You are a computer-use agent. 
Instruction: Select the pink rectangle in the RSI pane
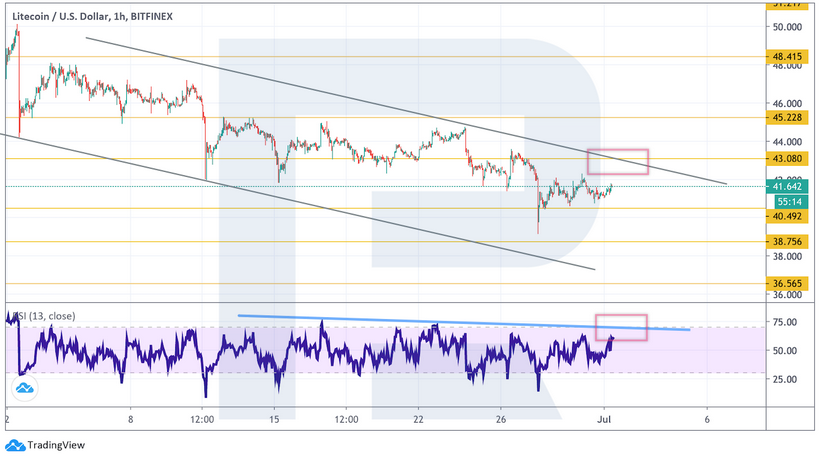pyautogui.click(x=621, y=327)
